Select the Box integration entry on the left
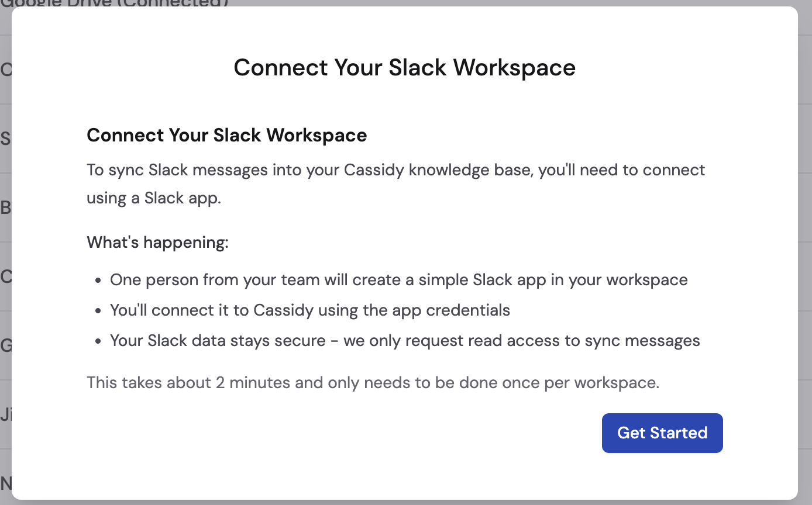 point(5,207)
